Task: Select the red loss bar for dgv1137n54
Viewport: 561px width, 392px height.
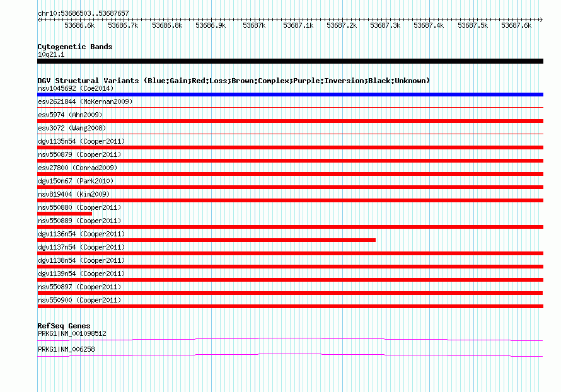Action: point(290,253)
